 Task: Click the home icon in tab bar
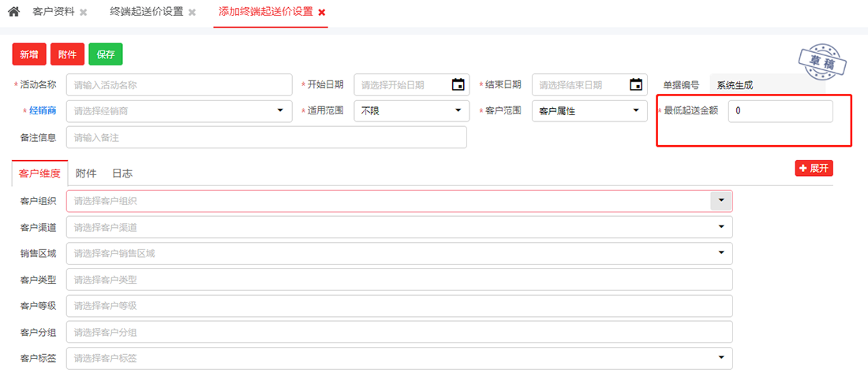(13, 12)
